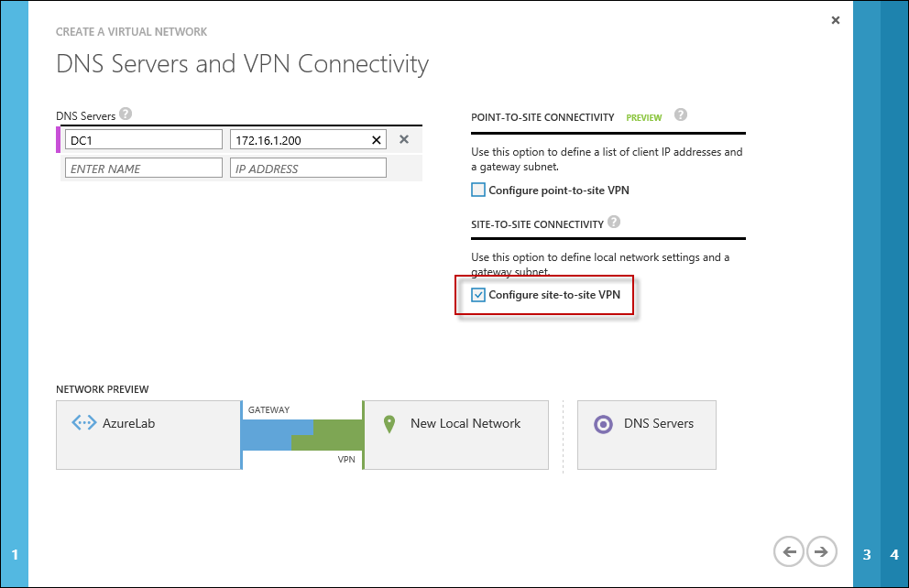Click the Gateway VPN connection graphic

(302, 436)
